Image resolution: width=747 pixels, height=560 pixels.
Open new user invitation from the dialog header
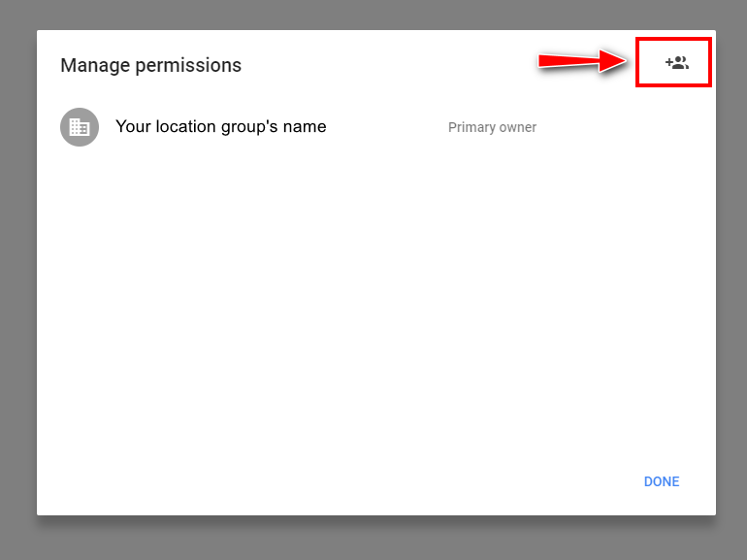[676, 63]
